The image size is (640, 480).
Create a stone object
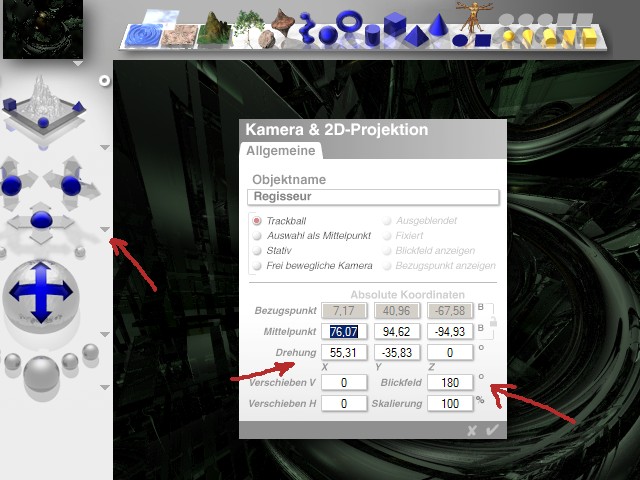(267, 39)
